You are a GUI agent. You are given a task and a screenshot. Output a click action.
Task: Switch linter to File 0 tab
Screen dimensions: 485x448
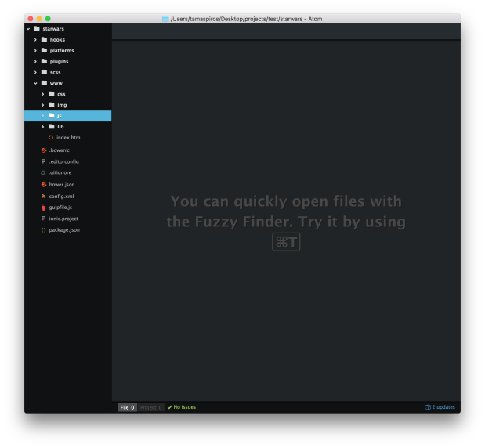coord(127,407)
